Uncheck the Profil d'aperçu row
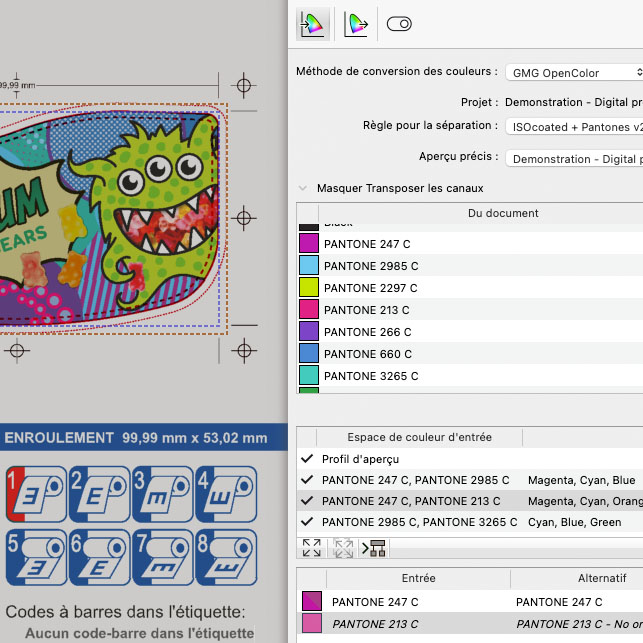This screenshot has width=643, height=643. pos(307,459)
